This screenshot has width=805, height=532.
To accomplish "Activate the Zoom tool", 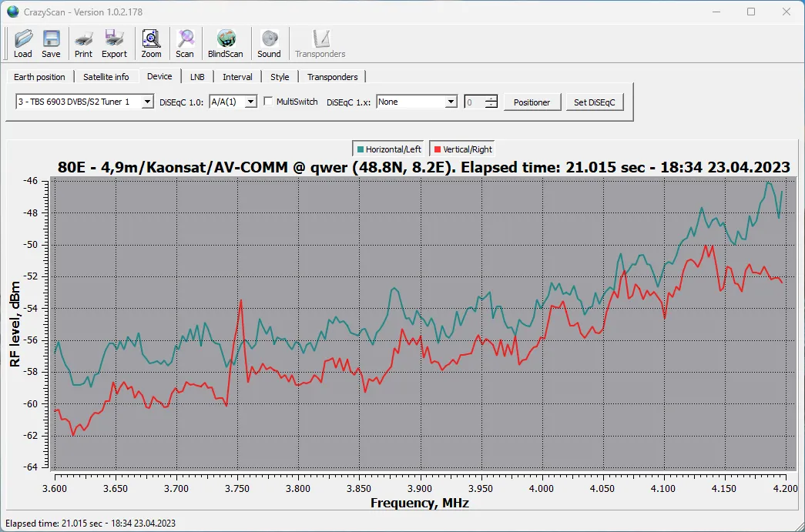I will tap(151, 44).
